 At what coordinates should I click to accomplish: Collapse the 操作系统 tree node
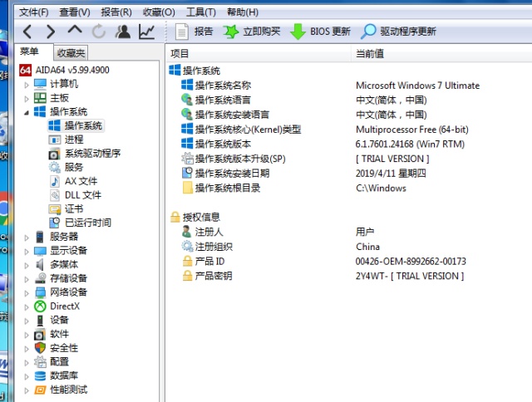[x=27, y=112]
